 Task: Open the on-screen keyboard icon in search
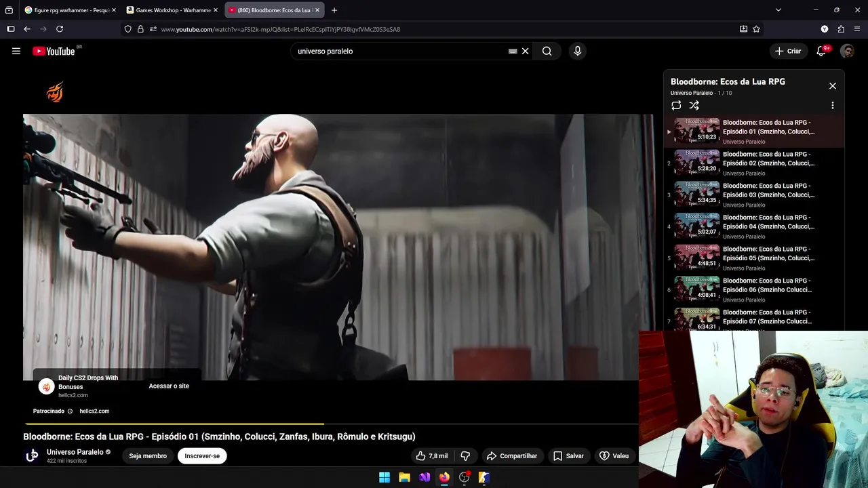(x=513, y=51)
